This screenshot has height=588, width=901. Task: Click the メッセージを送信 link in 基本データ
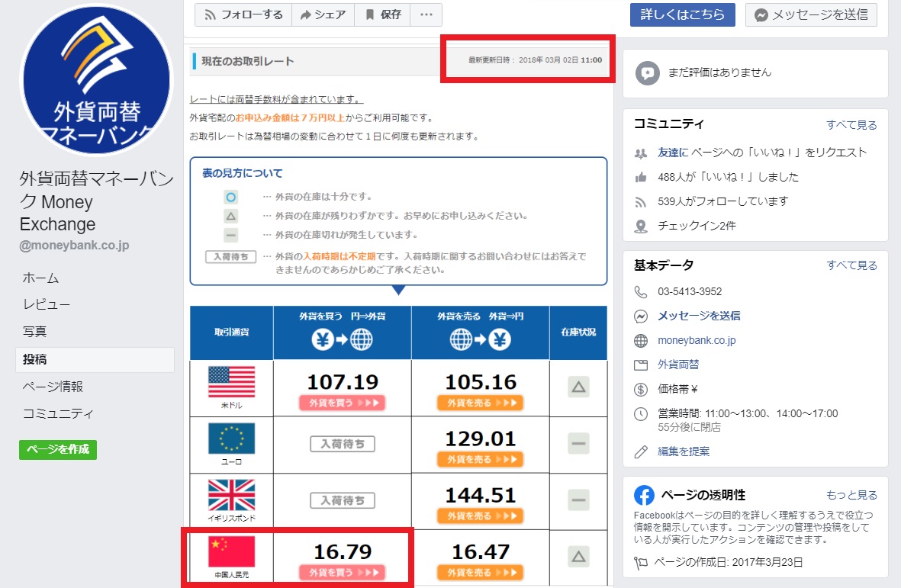[699, 316]
